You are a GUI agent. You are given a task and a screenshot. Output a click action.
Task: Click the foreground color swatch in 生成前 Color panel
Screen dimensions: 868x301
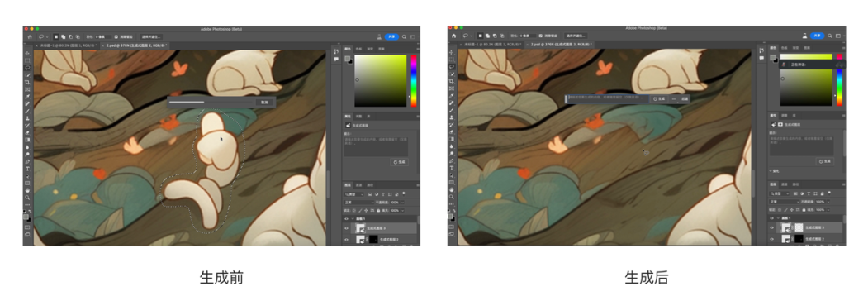tap(347, 58)
